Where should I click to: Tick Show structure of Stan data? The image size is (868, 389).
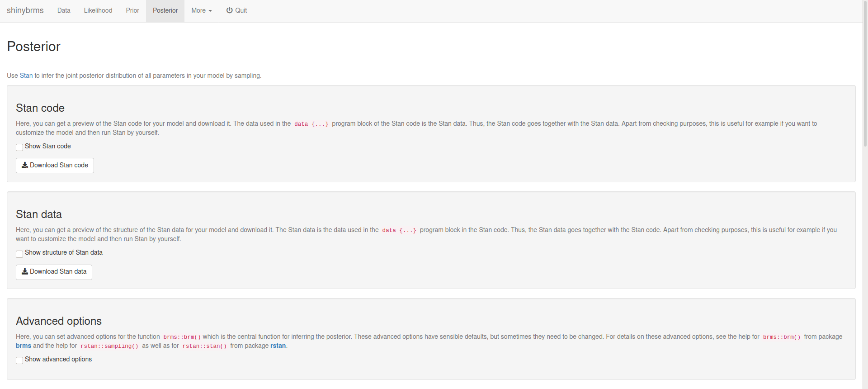[x=19, y=254]
